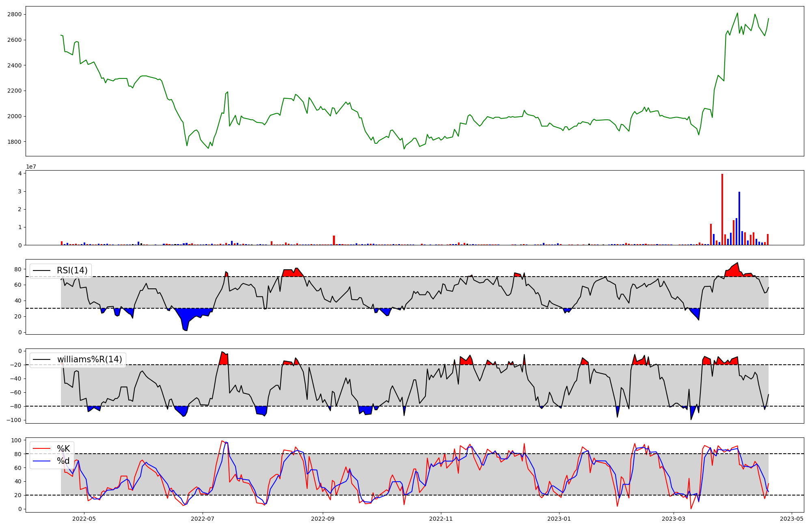The width and height of the screenshot is (812, 528).
Task: Click the tallest blue volume bar
Action: coord(739,219)
